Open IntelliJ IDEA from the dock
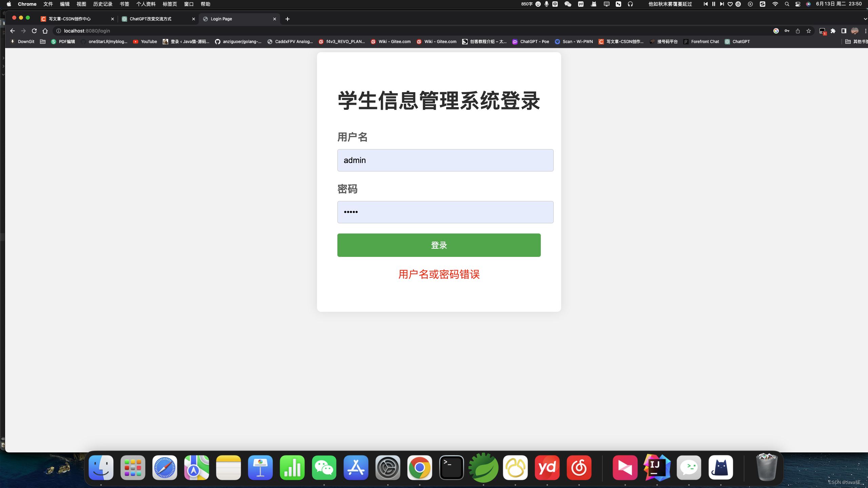 click(657, 468)
